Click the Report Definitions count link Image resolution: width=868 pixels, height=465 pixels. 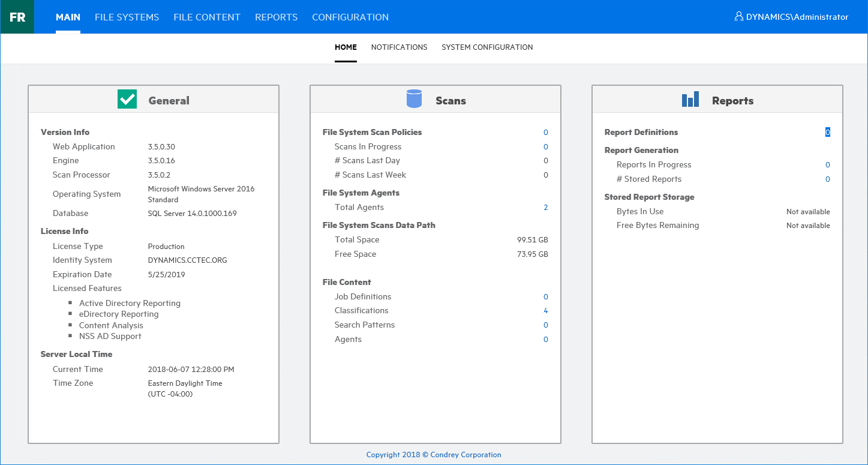click(827, 133)
